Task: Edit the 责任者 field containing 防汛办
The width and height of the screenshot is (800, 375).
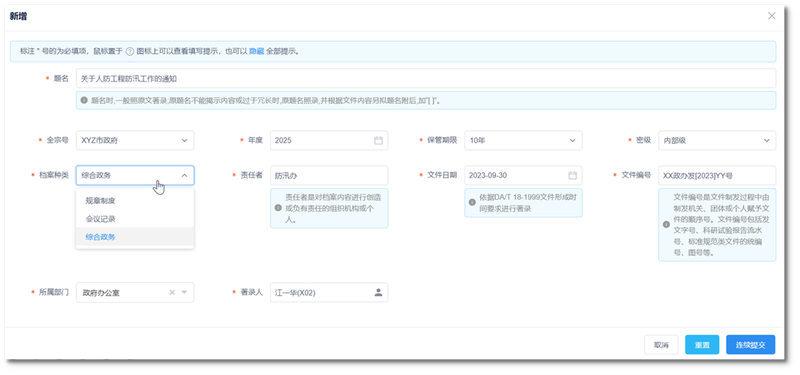Action: 329,175
